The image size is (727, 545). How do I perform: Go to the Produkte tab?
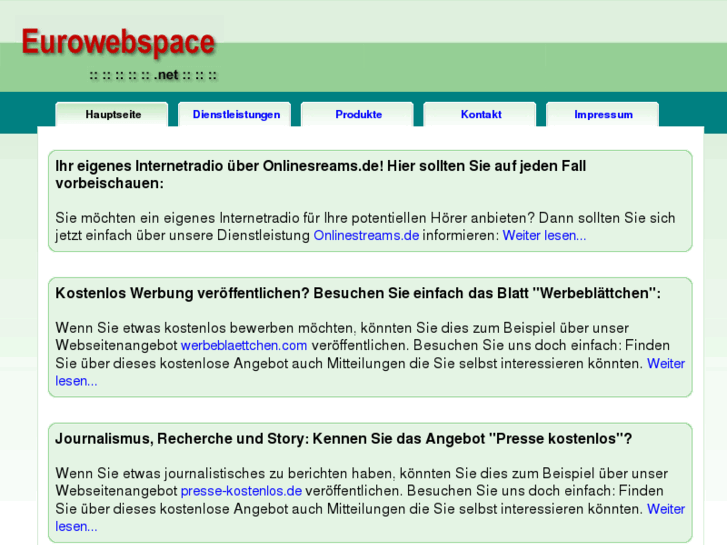pyautogui.click(x=357, y=115)
